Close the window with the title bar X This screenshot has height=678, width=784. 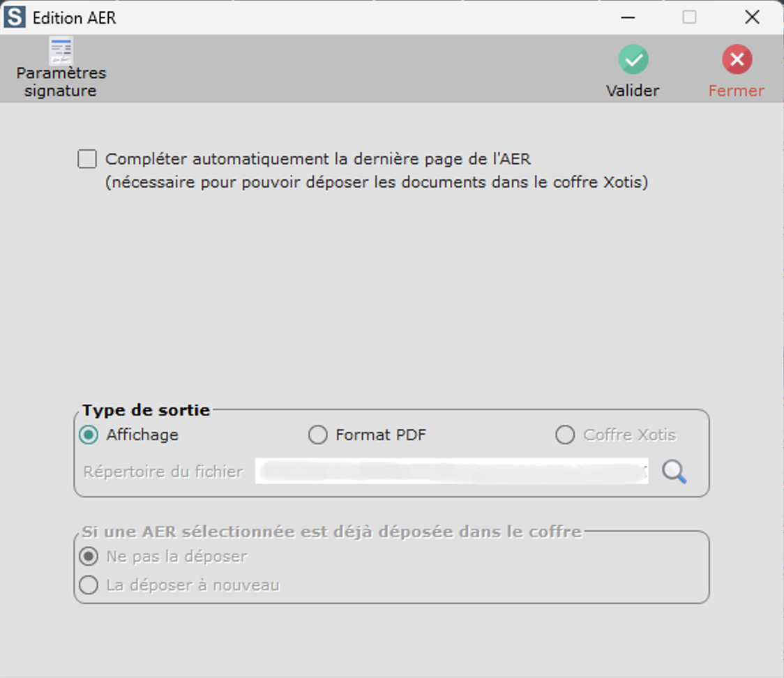tap(752, 17)
